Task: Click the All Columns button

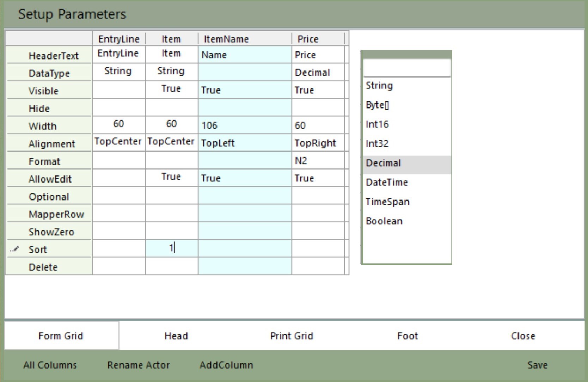Action: point(50,365)
